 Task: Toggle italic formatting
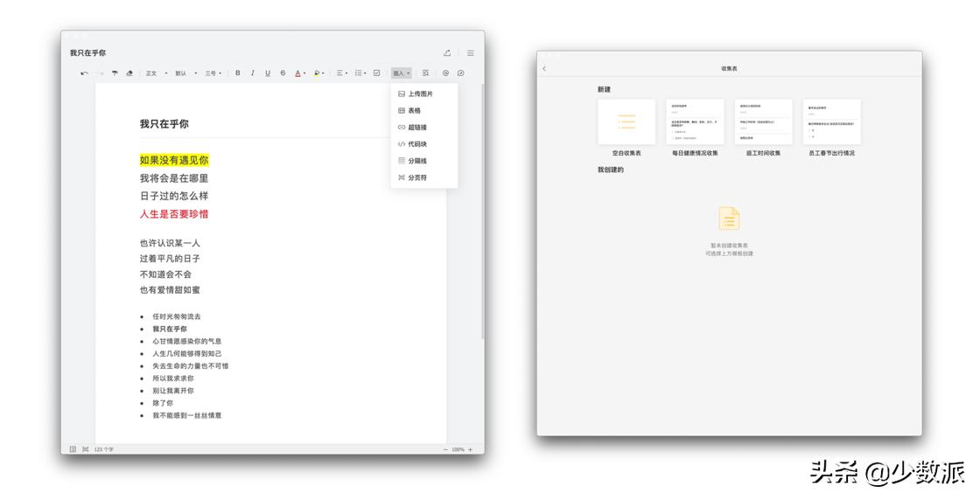coord(253,73)
